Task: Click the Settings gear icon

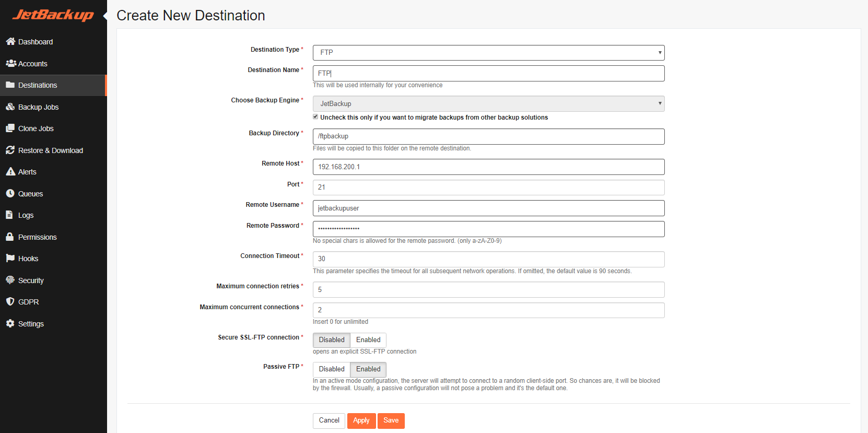Action: pyautogui.click(x=10, y=323)
